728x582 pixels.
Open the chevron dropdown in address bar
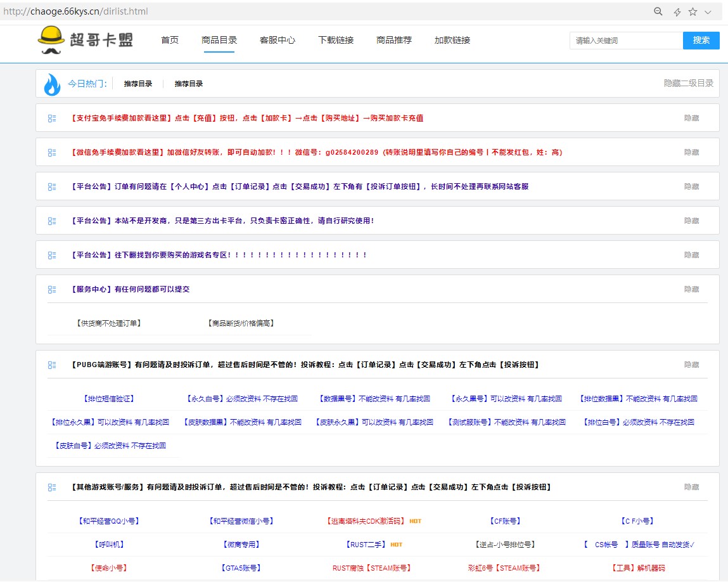(708, 12)
